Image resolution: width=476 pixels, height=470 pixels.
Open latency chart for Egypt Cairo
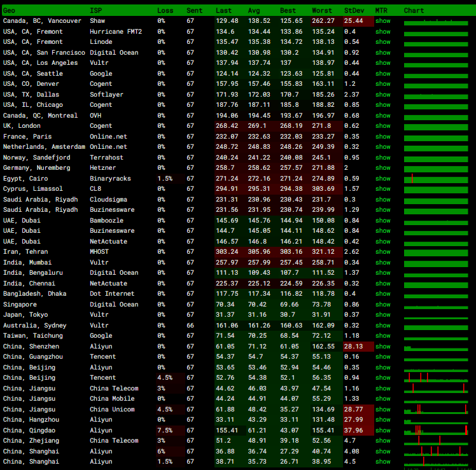[x=436, y=179]
